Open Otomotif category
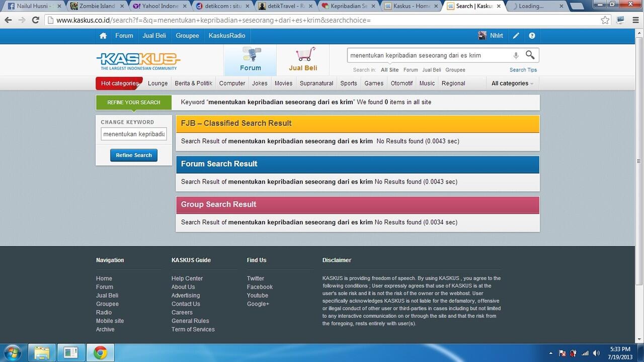Screen dimensions: 644x362 point(402,83)
